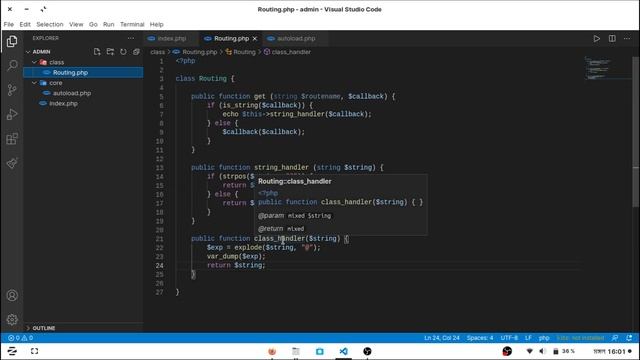640x360 pixels.
Task: Open the Run and Debug view
Action: pyautogui.click(x=12, y=114)
